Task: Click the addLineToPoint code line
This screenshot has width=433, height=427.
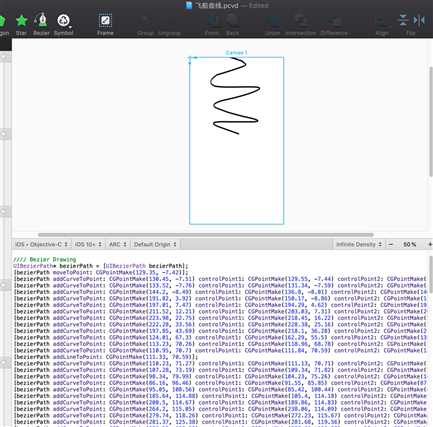Action: coord(106,357)
